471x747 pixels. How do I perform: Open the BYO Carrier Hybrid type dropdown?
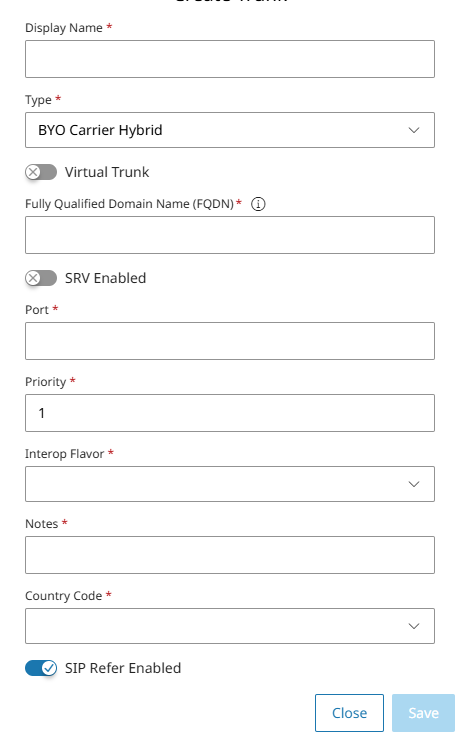point(230,130)
